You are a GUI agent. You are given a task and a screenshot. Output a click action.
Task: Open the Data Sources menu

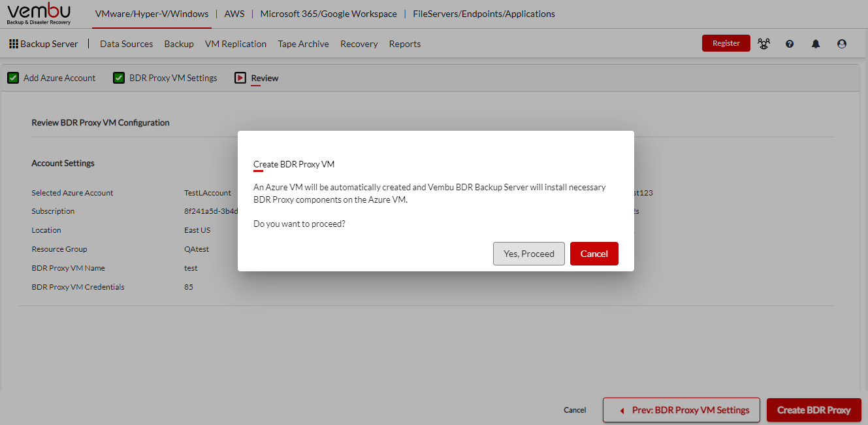pyautogui.click(x=126, y=44)
